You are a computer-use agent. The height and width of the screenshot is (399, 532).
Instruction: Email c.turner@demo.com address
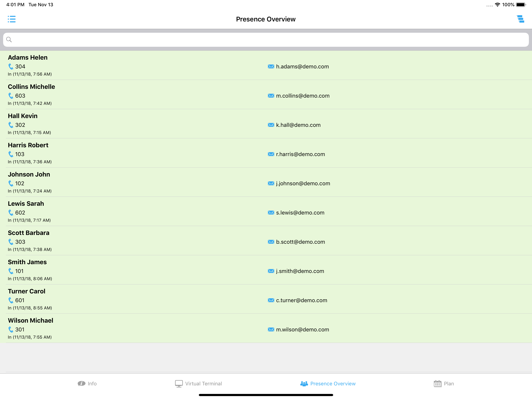tap(302, 300)
